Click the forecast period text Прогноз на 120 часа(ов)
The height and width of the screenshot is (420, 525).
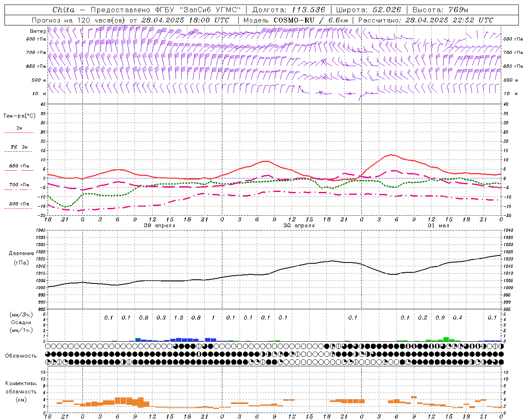pyautogui.click(x=79, y=20)
